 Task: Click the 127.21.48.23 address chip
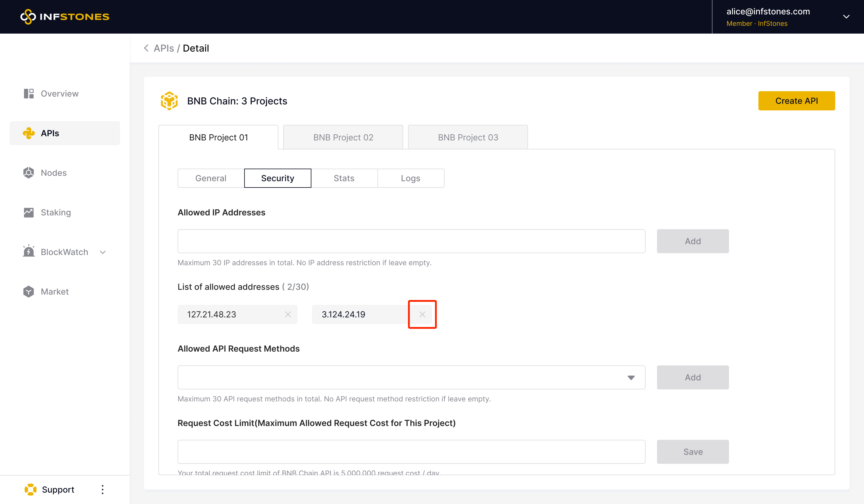pyautogui.click(x=237, y=314)
